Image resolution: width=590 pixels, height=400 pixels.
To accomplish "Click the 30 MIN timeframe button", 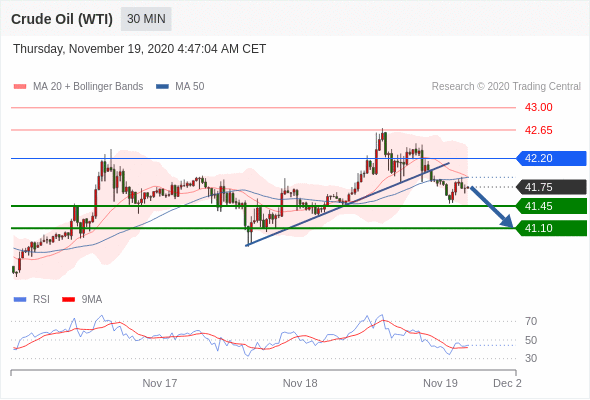I will click(146, 19).
